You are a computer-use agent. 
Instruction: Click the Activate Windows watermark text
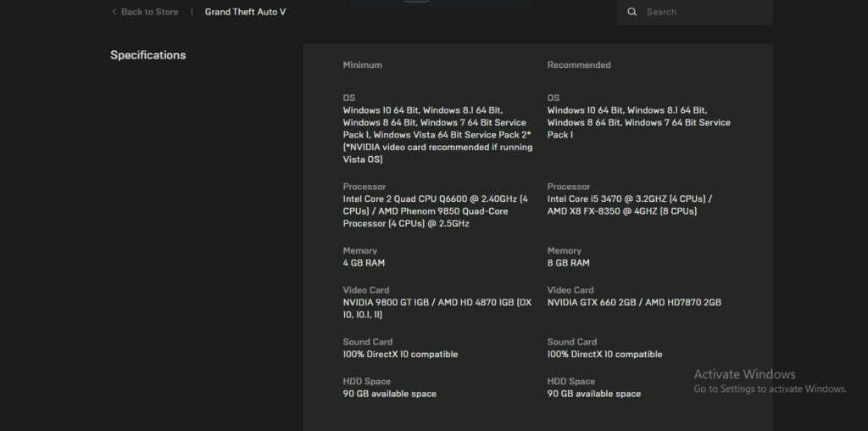744,374
